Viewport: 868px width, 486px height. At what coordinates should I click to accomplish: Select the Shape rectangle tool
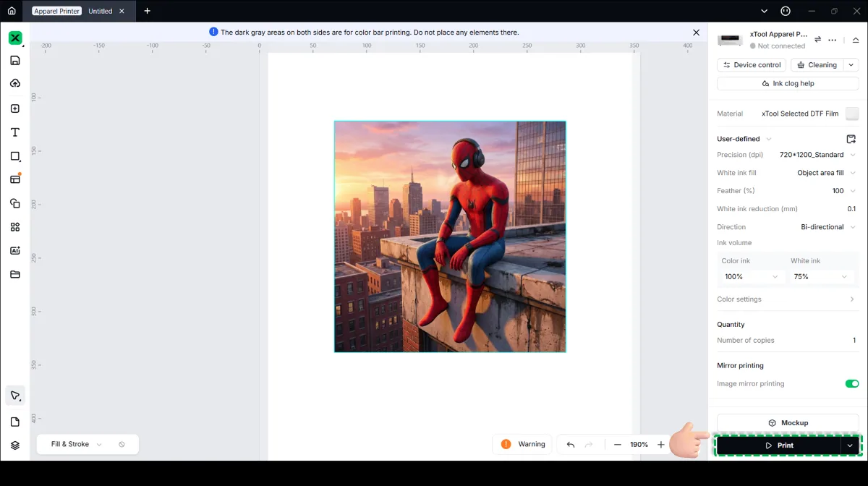pos(15,156)
